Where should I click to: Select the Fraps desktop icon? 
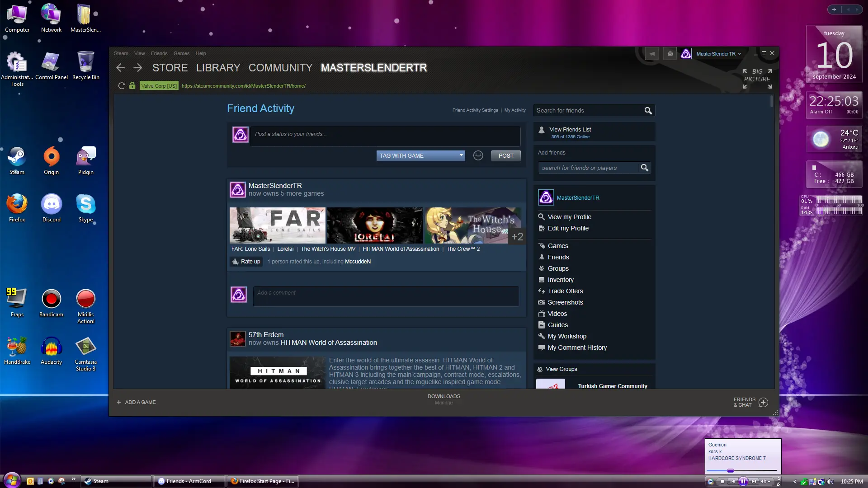coord(17,303)
